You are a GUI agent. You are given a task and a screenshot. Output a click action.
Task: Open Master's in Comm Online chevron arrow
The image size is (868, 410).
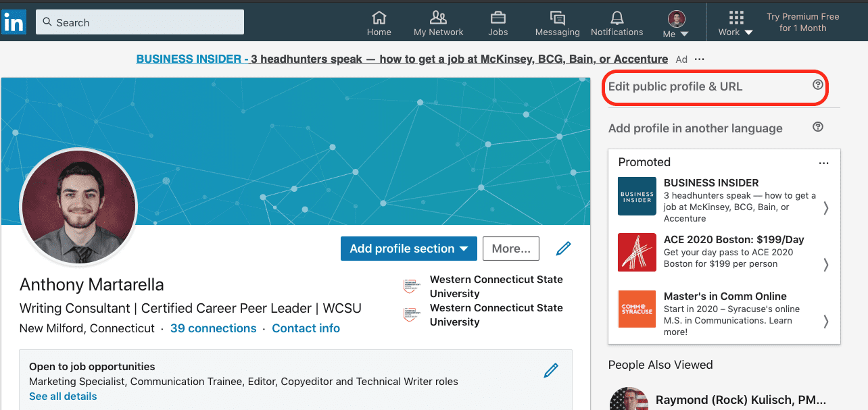(826, 321)
